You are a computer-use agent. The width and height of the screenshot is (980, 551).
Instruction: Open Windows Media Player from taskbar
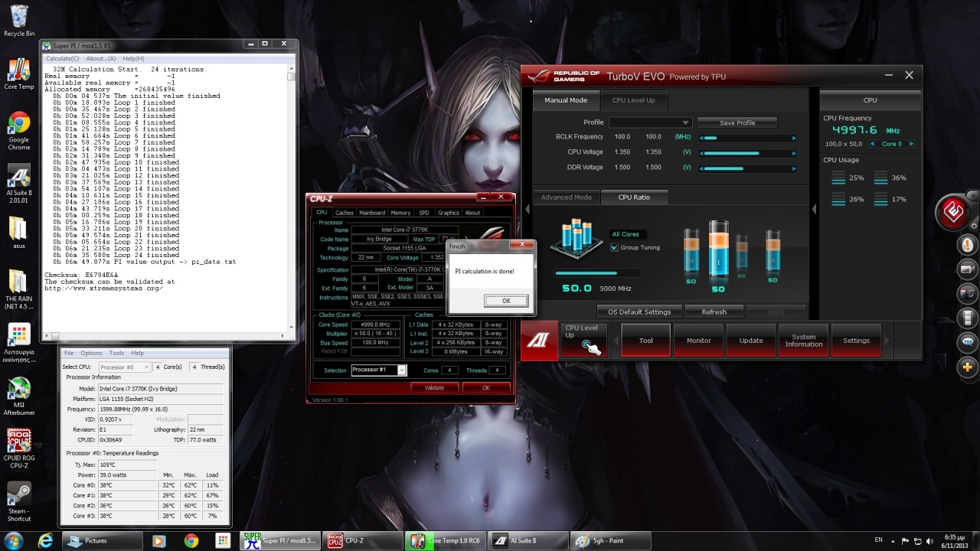coord(158,540)
